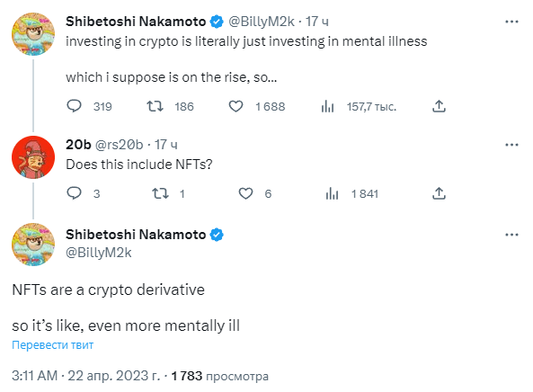
Task: Retweet the crypto mental illness tweet
Action: point(155,106)
